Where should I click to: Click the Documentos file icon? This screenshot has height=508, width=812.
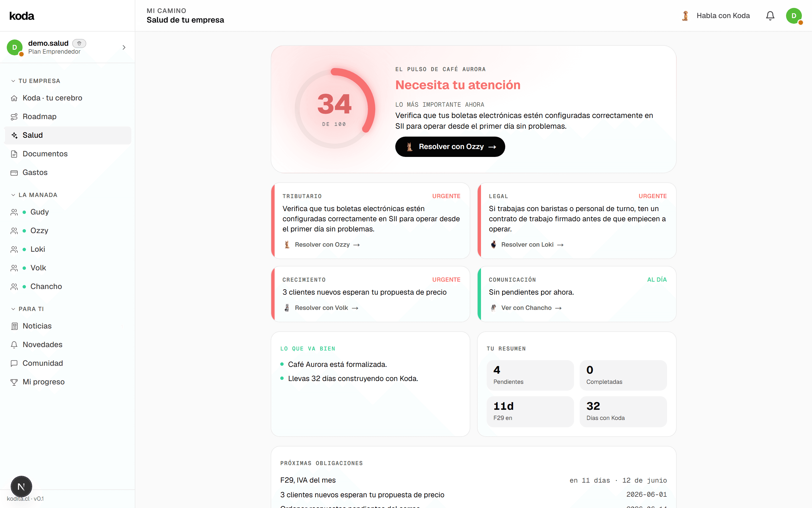point(14,154)
